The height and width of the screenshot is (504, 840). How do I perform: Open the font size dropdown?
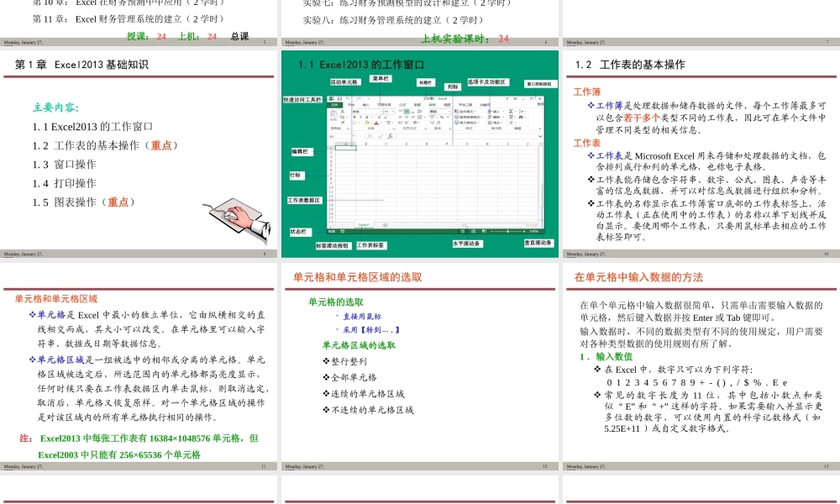[391, 111]
